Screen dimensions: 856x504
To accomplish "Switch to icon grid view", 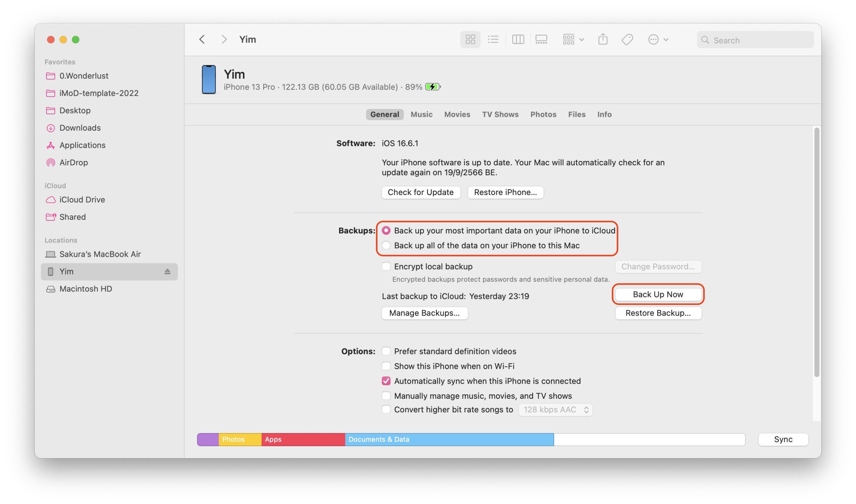I will coord(470,40).
